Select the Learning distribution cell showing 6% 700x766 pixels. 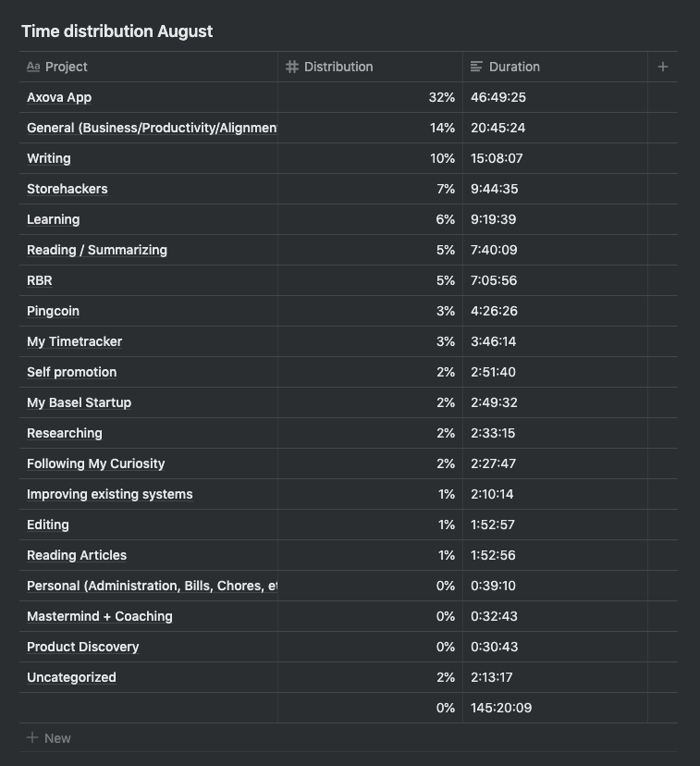coord(370,219)
